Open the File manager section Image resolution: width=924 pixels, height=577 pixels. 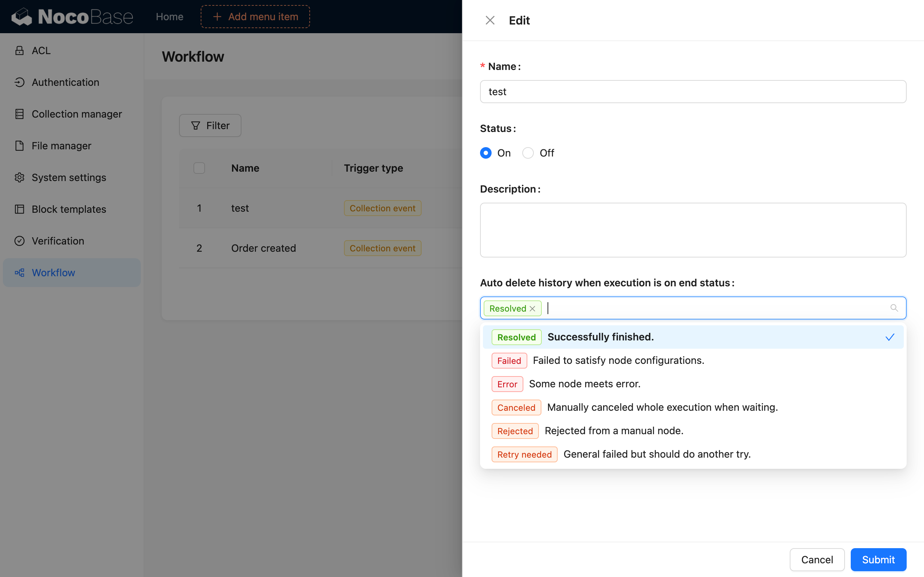coord(61,145)
